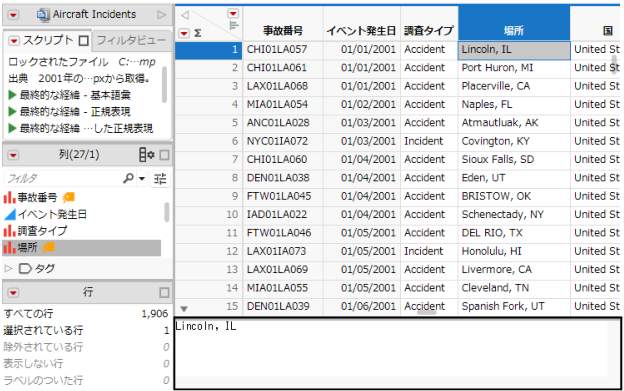Run the 最終的な経緯 …した正規表現 script
624x391 pixels.
pos(12,128)
